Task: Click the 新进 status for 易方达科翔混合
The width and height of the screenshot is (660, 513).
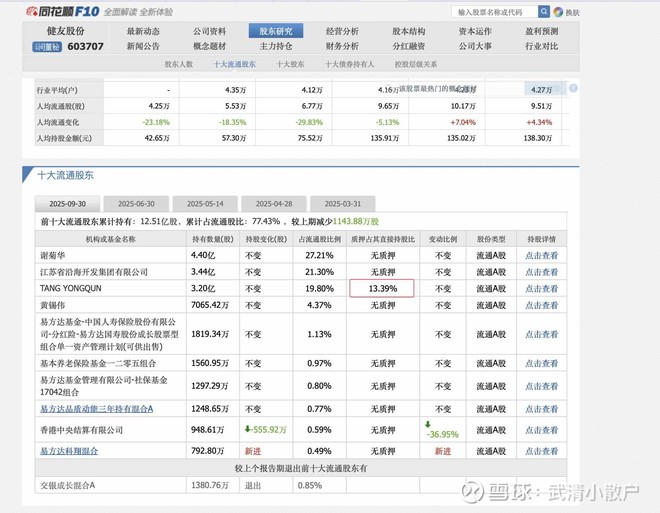Action: click(253, 451)
